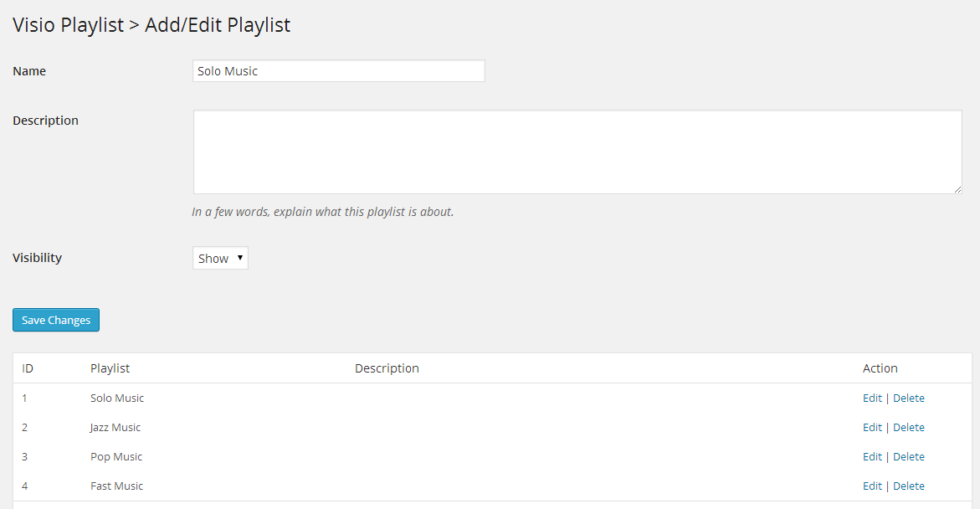Edit the Pop Music playlist
Screen dimensions: 980x509
click(x=872, y=456)
